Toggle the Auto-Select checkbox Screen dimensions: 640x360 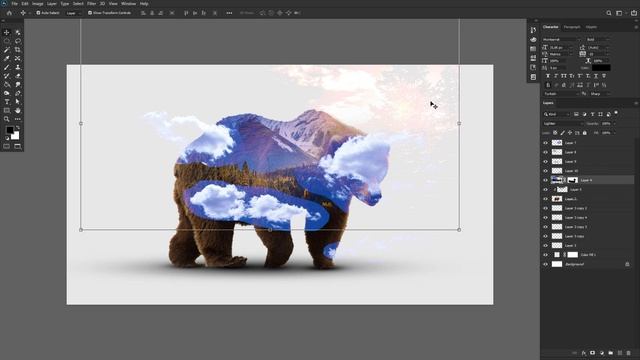[x=38, y=13]
